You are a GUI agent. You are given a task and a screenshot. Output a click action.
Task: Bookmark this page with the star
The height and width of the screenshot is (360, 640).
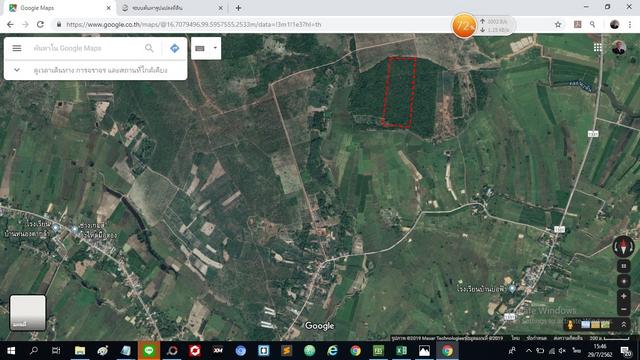558,24
